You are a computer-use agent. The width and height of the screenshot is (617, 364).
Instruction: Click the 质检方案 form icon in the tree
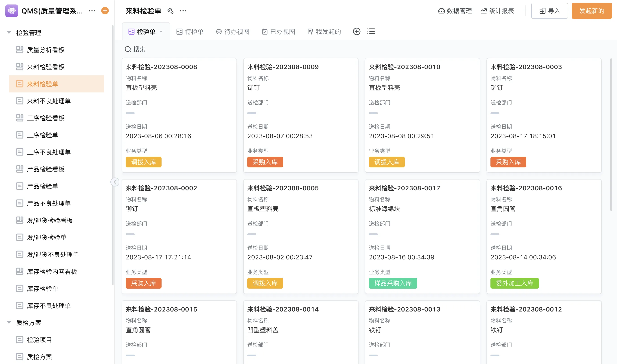pos(20,357)
